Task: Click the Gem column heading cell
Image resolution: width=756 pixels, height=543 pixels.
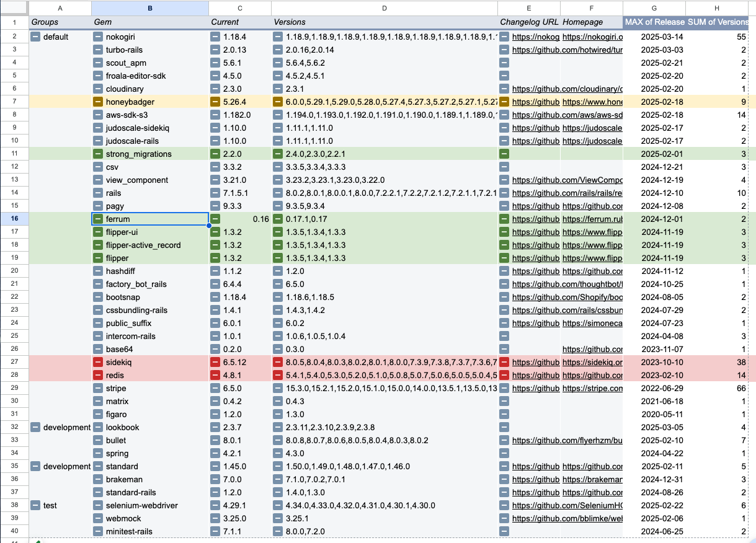Action: click(150, 22)
